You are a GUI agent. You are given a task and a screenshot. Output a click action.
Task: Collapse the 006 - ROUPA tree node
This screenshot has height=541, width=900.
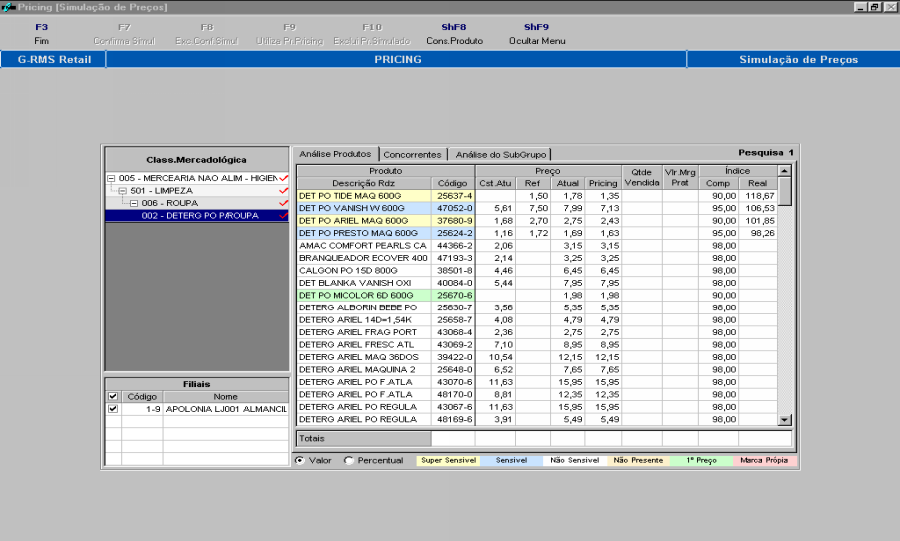coord(134,203)
